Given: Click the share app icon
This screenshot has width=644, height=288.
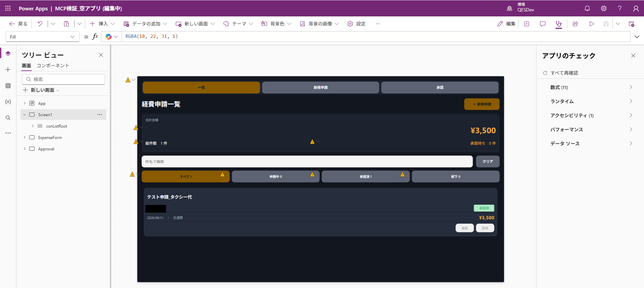Looking at the screenshot, I should pos(575,24).
